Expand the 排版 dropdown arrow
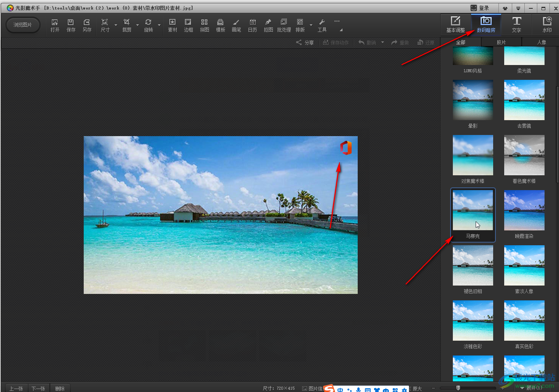559x392 pixels. point(311,25)
